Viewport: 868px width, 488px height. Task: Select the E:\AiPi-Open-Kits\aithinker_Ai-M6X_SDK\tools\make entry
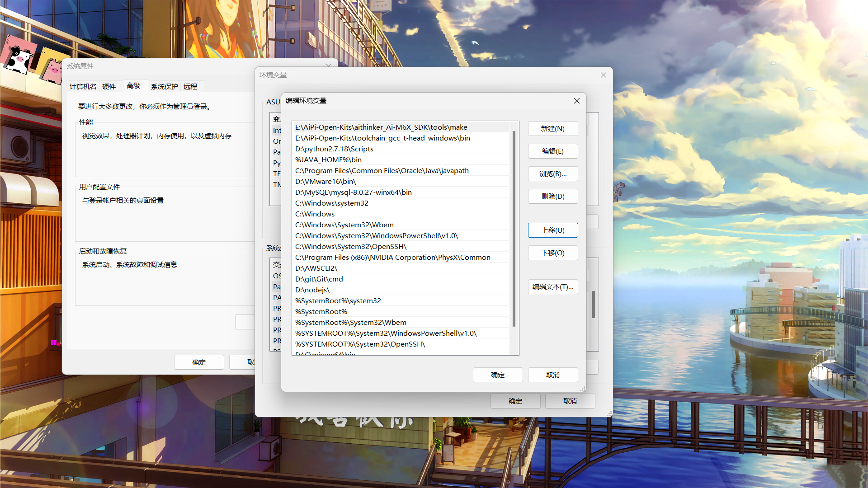(x=401, y=127)
